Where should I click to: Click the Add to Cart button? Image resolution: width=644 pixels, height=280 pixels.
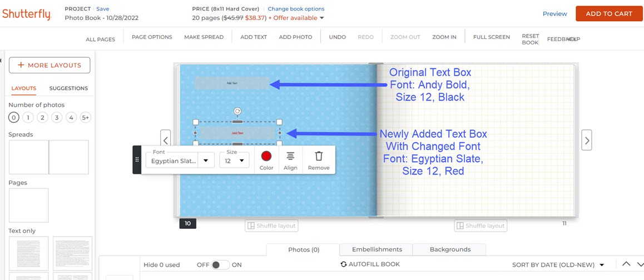pyautogui.click(x=608, y=14)
